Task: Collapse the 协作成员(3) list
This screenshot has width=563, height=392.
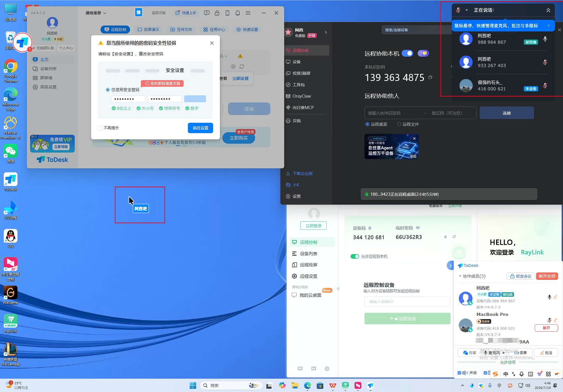Action: 460,276
